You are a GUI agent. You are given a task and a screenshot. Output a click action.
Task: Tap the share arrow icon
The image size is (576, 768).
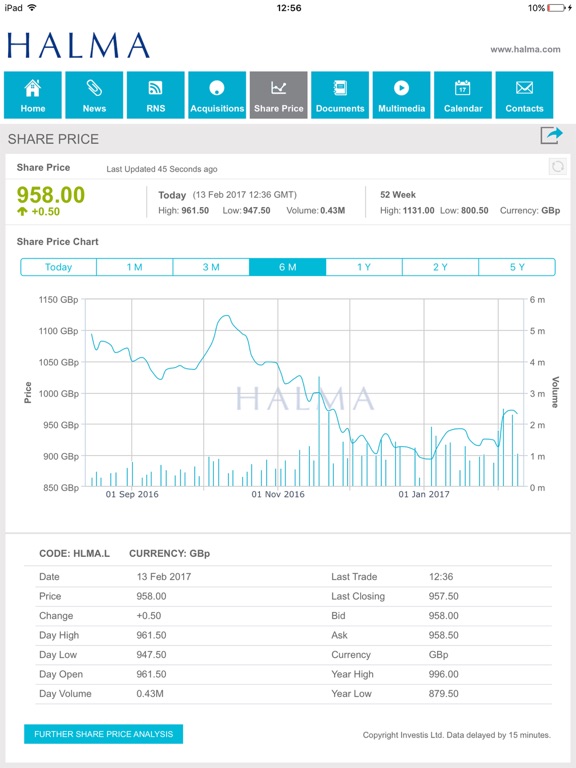[552, 136]
